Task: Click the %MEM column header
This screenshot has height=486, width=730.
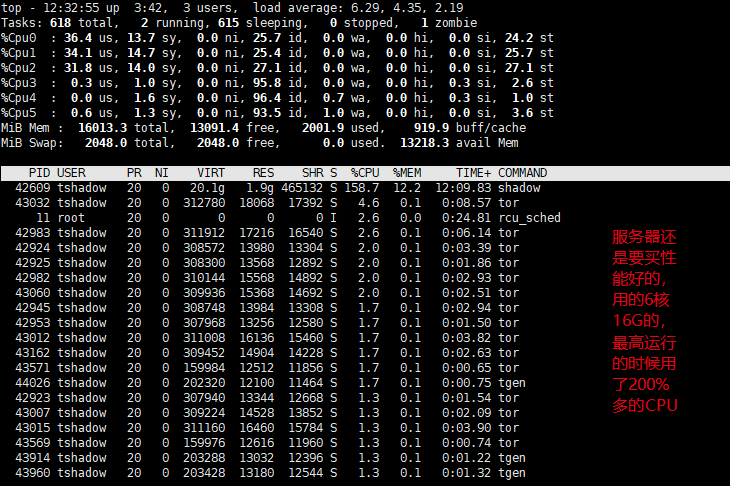Action: click(x=407, y=173)
